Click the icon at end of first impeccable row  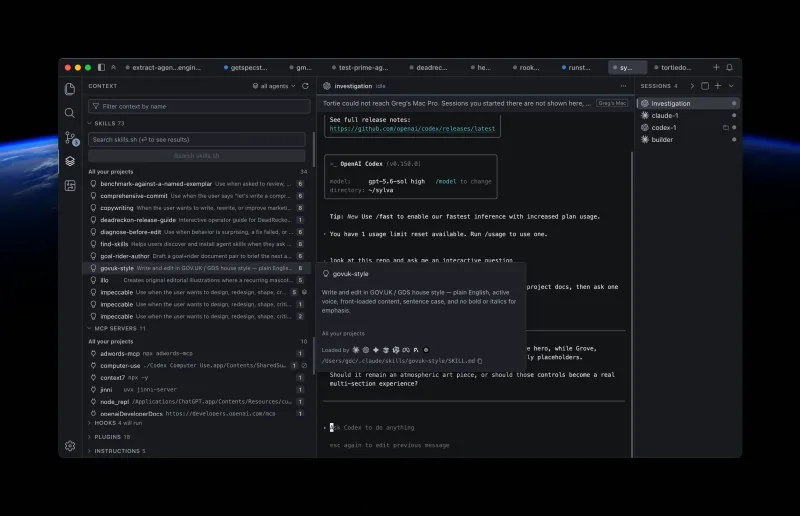point(304,292)
